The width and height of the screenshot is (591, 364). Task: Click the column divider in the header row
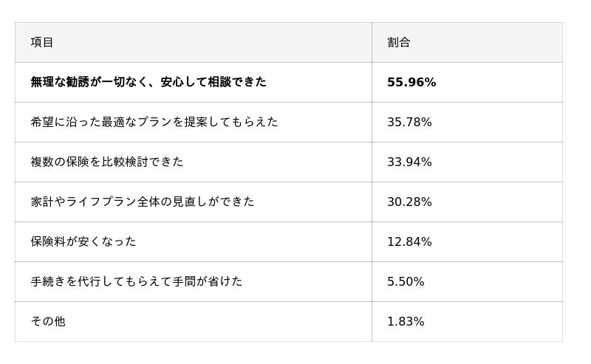[x=372, y=42]
